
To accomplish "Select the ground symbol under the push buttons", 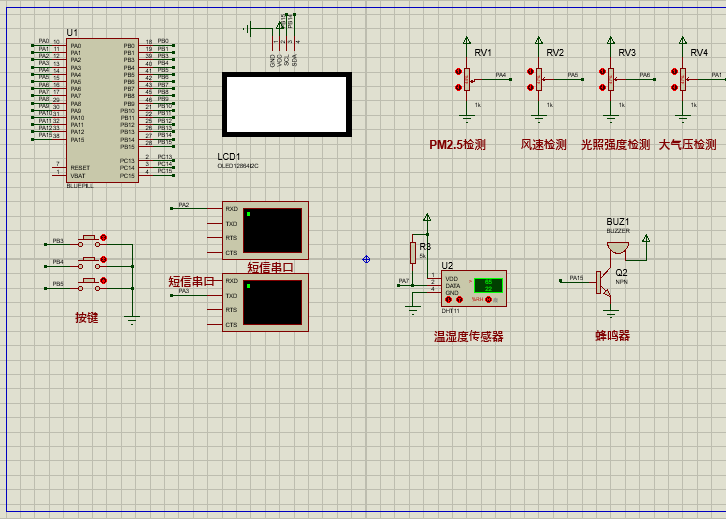I will coord(132,319).
